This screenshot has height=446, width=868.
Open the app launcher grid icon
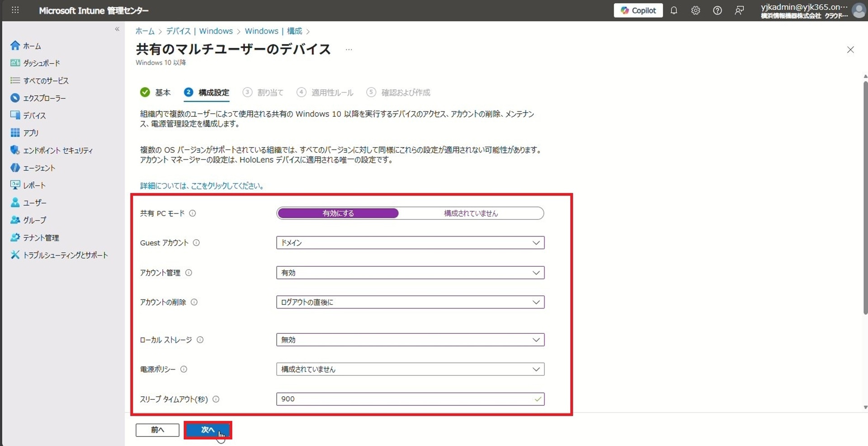point(15,10)
